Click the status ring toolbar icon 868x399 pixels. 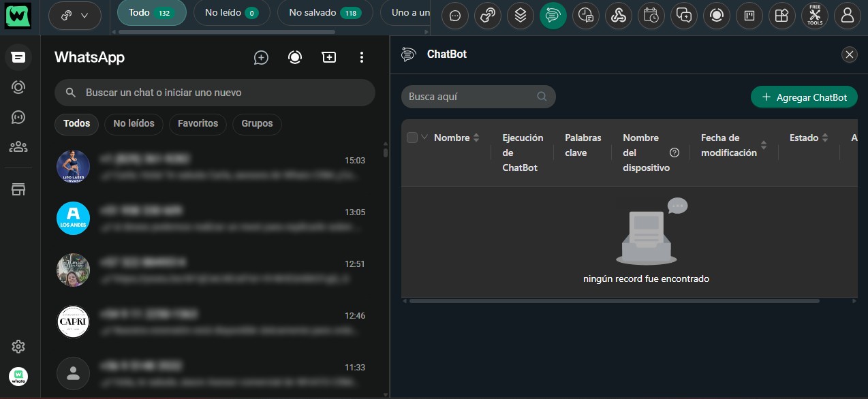tap(717, 16)
